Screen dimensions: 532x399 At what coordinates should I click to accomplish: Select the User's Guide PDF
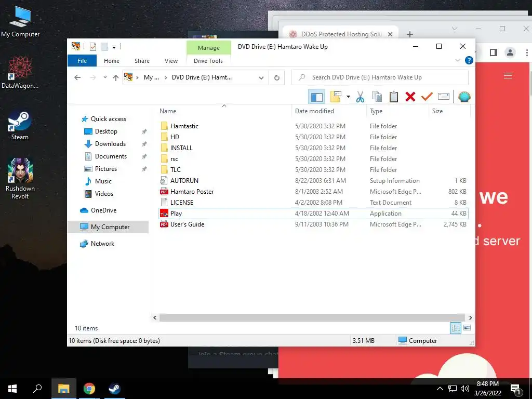(187, 224)
